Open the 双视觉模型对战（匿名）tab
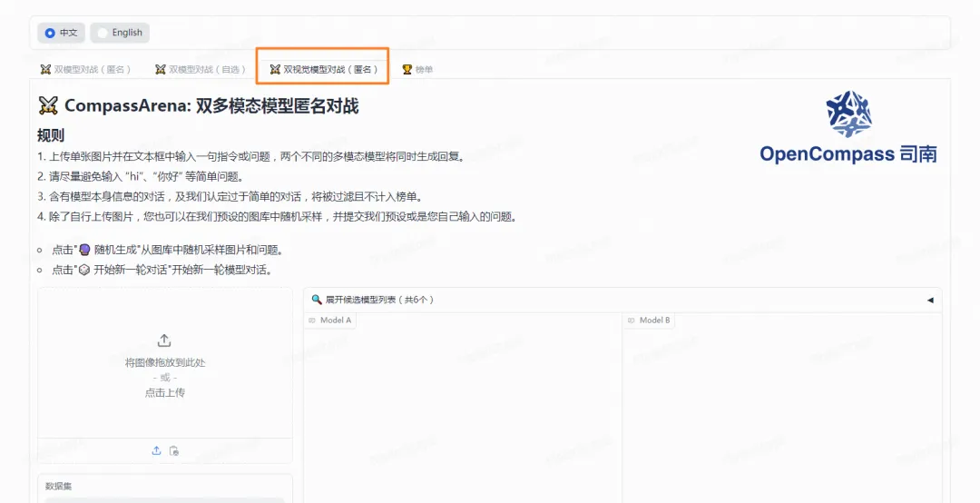Image resolution: width=980 pixels, height=503 pixels. 323,69
